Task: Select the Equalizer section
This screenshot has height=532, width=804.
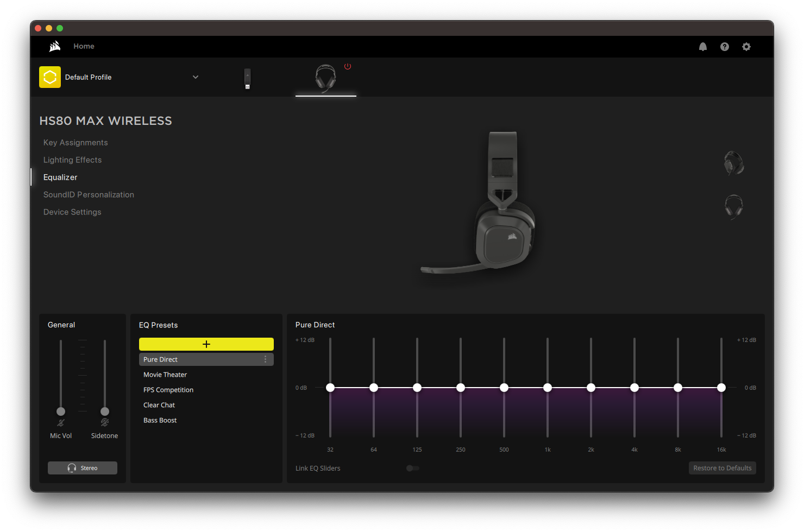Action: (x=60, y=178)
